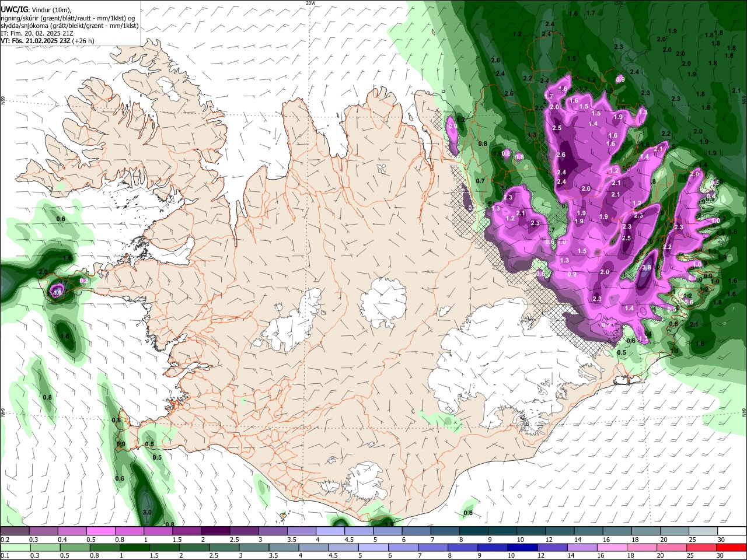Click the '15W' longitude label at the top edge
Image resolution: width=747 pixels, height=560 pixels.
[x=618, y=3]
